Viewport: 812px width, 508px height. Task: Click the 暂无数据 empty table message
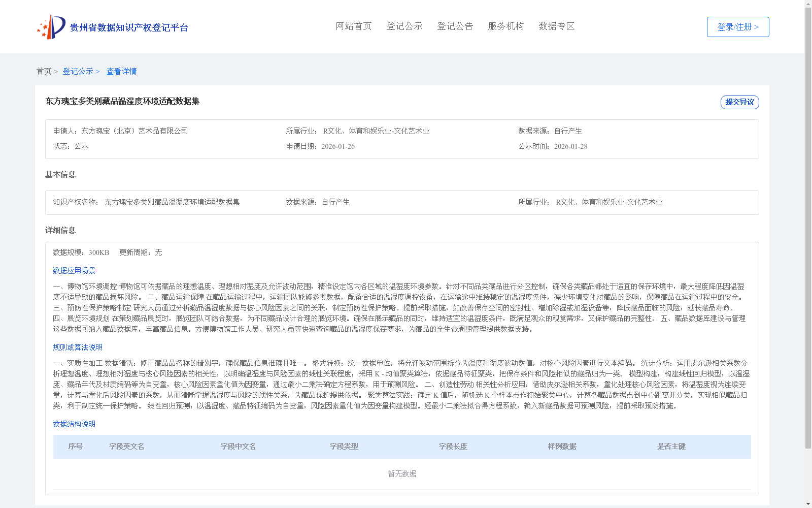point(402,474)
